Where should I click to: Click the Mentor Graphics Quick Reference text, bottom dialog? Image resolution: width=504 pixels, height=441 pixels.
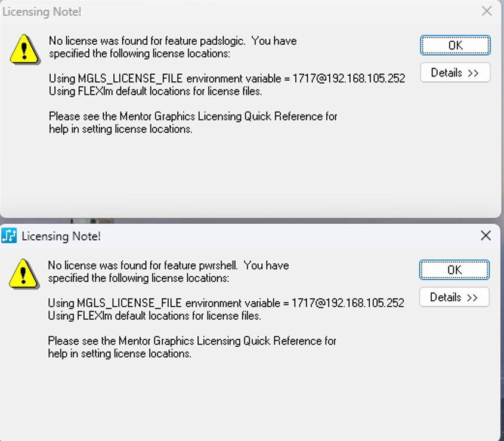tap(192, 341)
